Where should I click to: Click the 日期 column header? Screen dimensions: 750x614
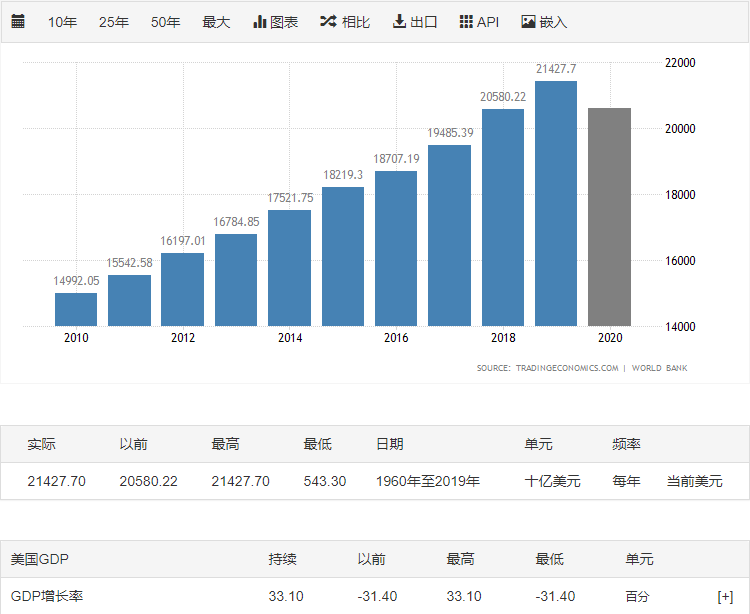pyautogui.click(x=390, y=444)
